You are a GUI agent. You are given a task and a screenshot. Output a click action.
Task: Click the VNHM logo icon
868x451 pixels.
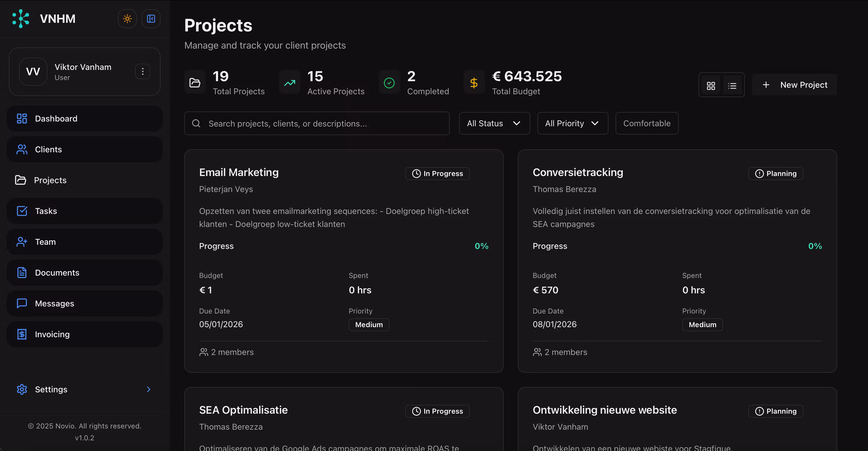(x=20, y=19)
